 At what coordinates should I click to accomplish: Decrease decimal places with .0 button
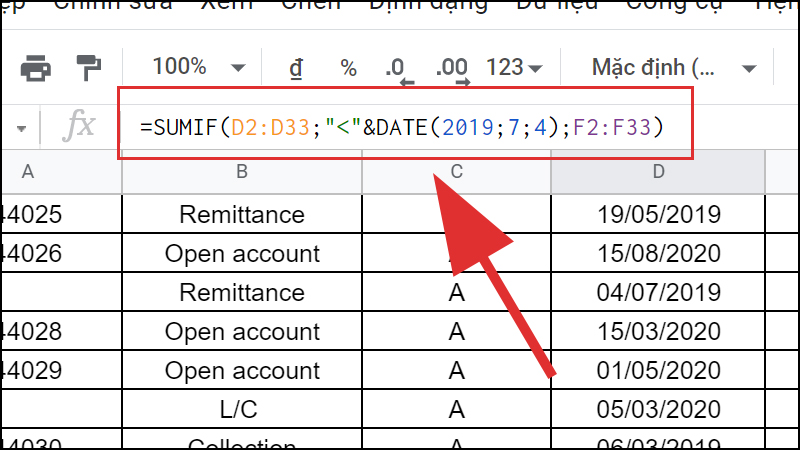(x=398, y=69)
